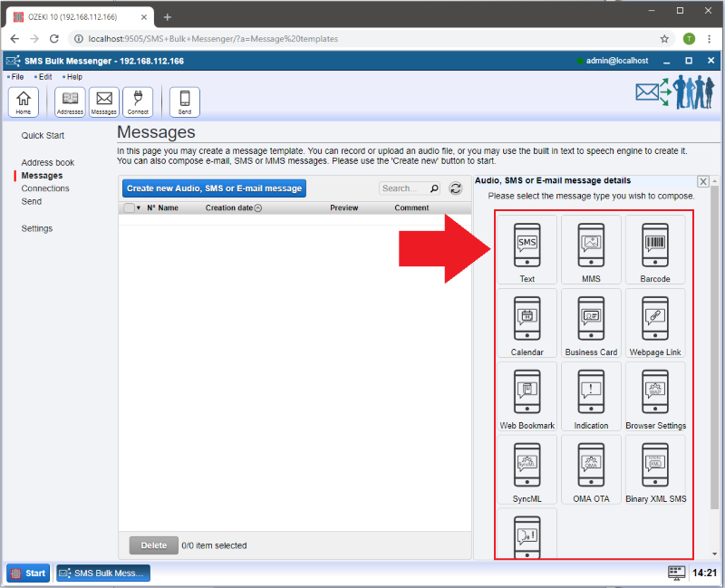Click Create new Audio, SMS or E-mail message

click(x=214, y=188)
